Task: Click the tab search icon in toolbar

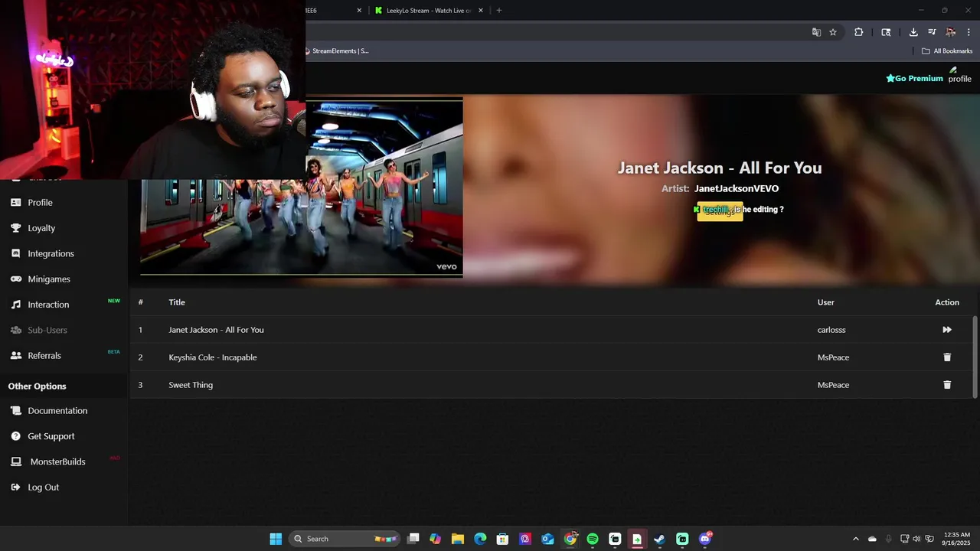Action: 886,32
